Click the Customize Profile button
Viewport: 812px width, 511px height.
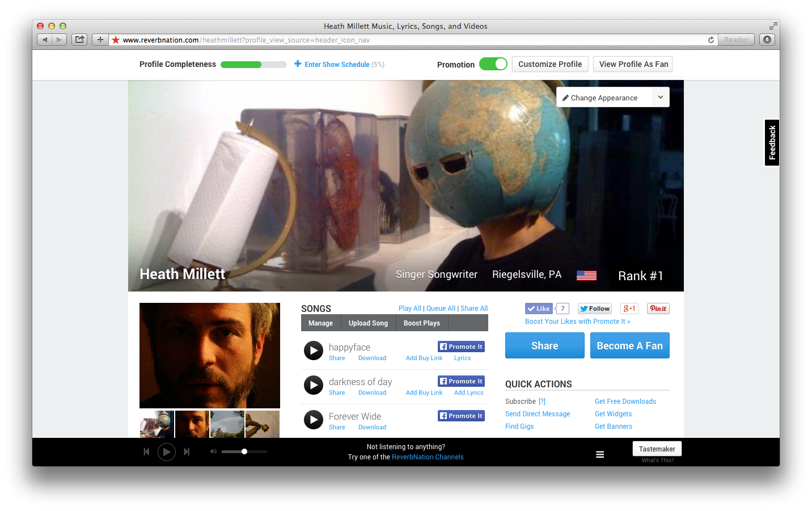tap(550, 64)
